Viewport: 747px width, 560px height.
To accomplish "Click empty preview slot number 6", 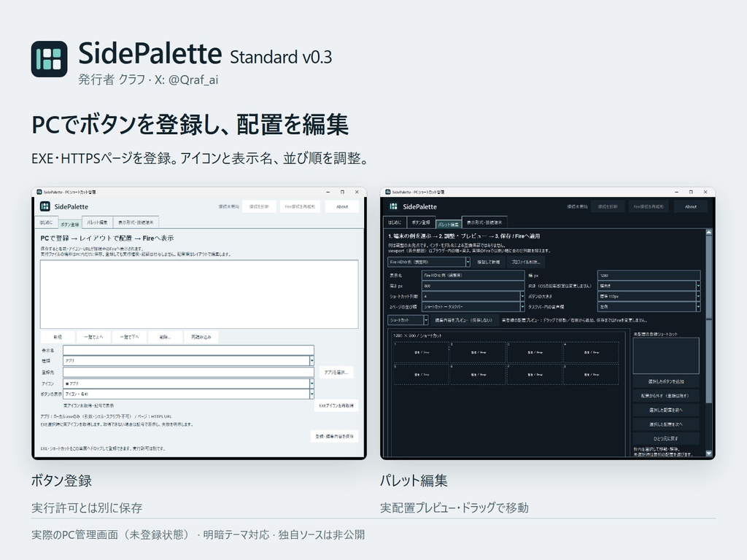I will [478, 374].
